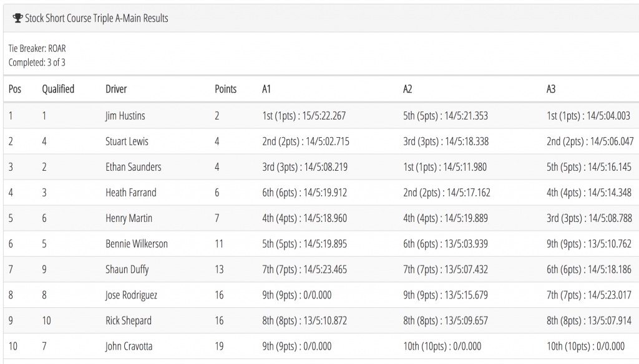Click the A1 column header
Image resolution: width=639 pixels, height=364 pixels.
pos(266,89)
